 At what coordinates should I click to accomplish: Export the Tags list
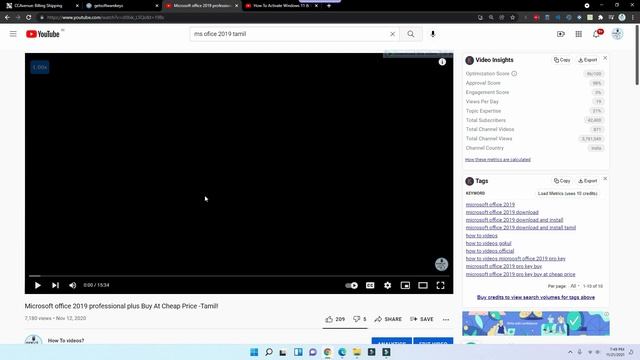coord(587,181)
